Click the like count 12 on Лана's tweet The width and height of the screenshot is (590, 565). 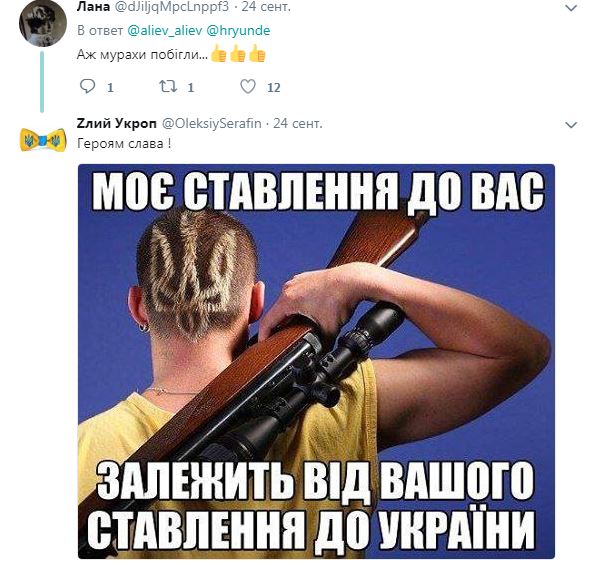(x=274, y=88)
